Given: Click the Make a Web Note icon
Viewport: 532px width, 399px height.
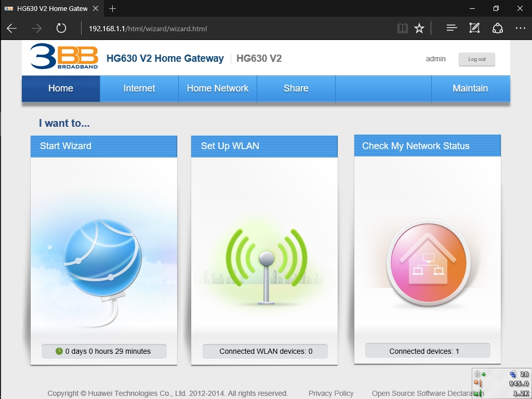Looking at the screenshot, I should pyautogui.click(x=474, y=29).
